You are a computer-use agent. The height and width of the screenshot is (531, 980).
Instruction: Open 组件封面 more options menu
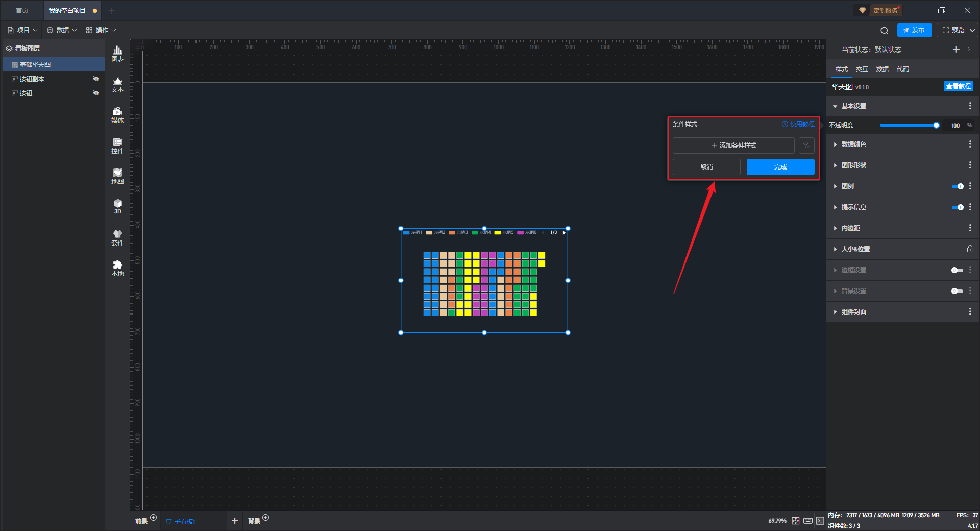point(970,311)
